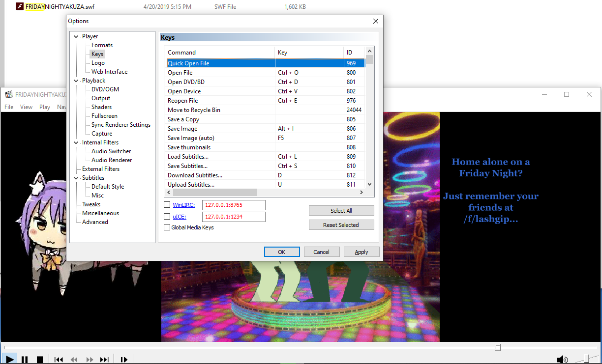Select Shaders in the options tree

[x=101, y=107]
